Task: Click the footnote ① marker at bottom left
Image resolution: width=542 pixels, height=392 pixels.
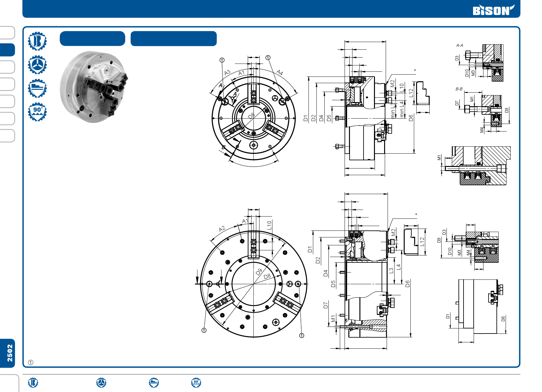Action: pos(31,362)
